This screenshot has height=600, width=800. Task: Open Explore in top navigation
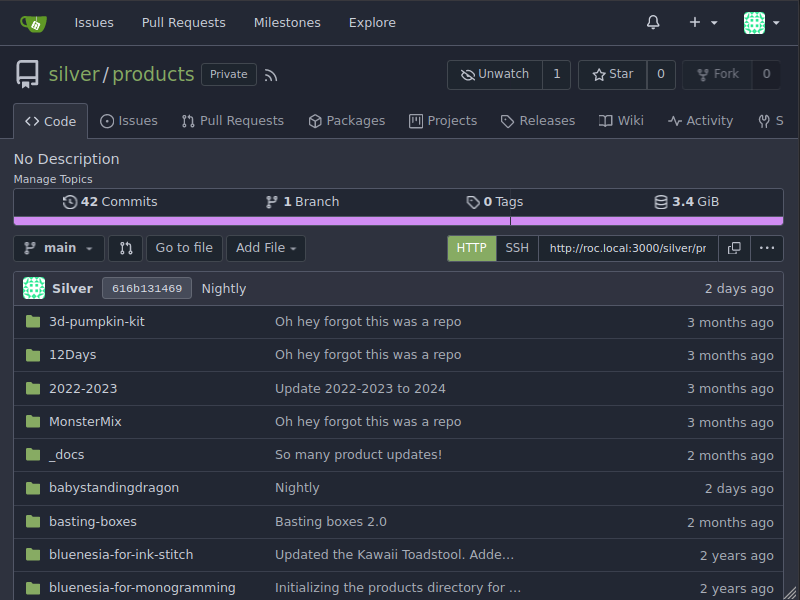(x=372, y=22)
